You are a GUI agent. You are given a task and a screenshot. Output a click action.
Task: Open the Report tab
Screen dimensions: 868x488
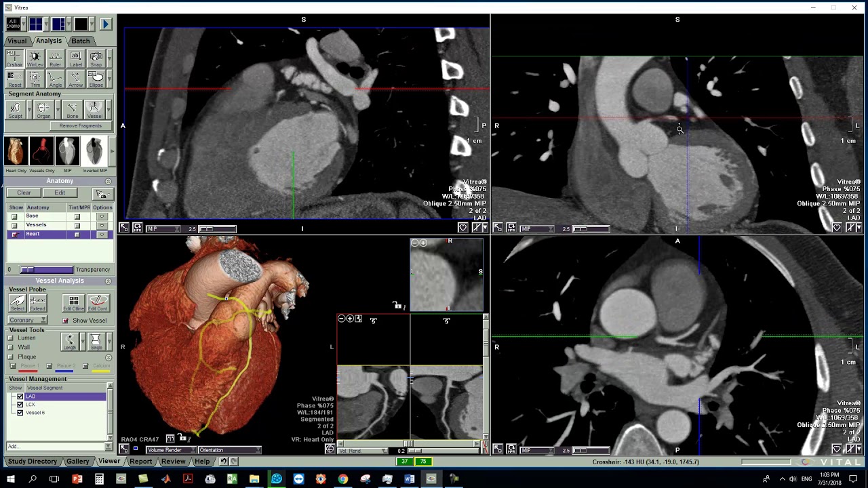[x=140, y=462]
